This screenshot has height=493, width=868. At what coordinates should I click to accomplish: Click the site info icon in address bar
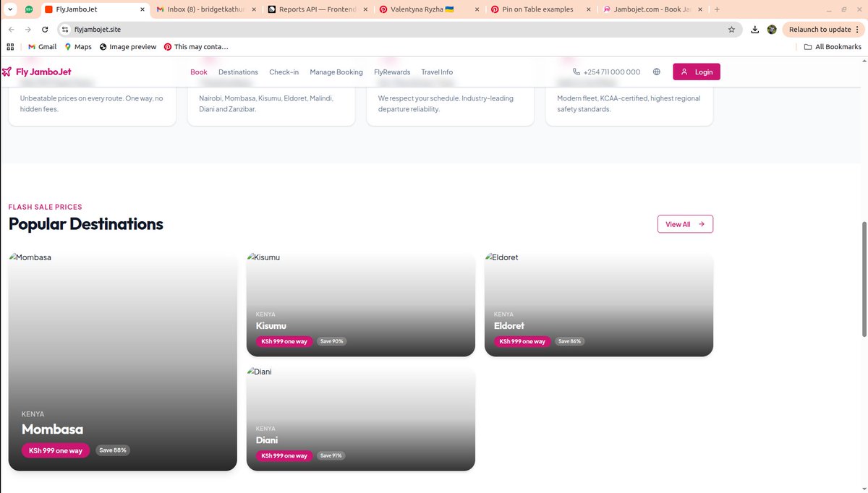click(64, 30)
